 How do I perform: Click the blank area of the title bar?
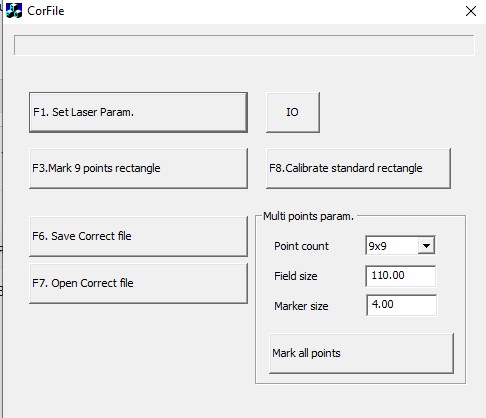click(260, 11)
